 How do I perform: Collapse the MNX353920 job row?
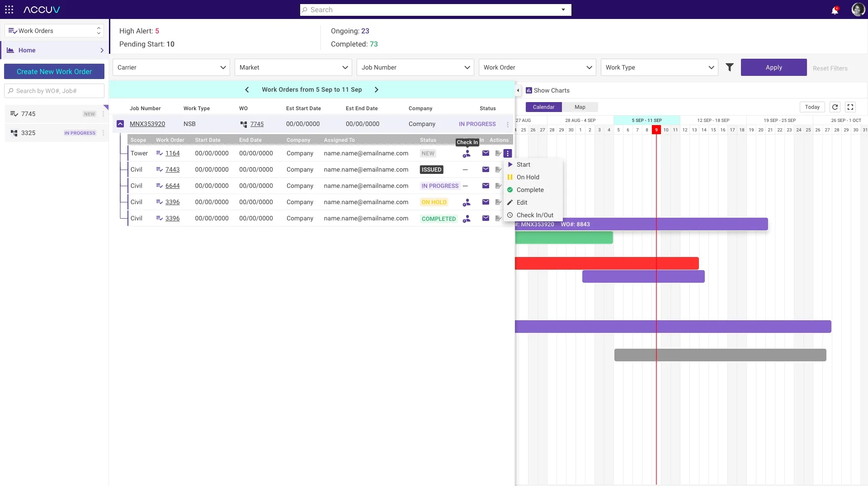click(120, 124)
